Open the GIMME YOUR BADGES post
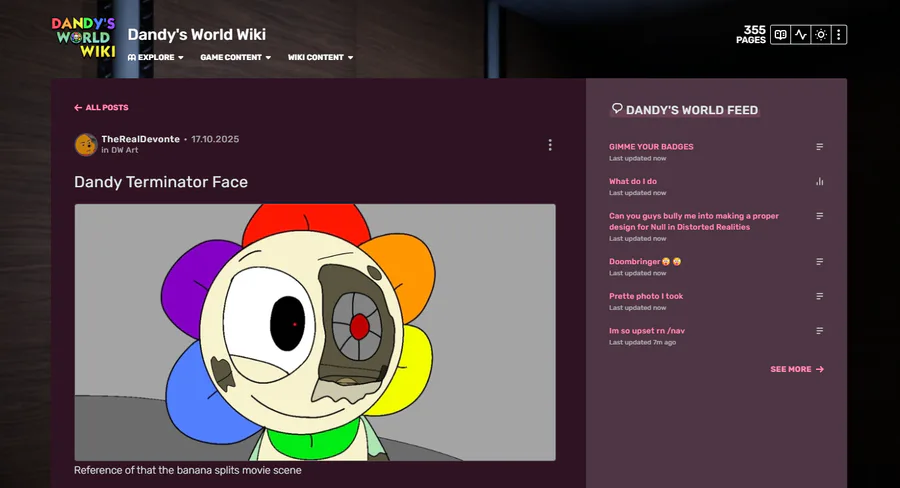The width and height of the screenshot is (900, 488). (651, 146)
